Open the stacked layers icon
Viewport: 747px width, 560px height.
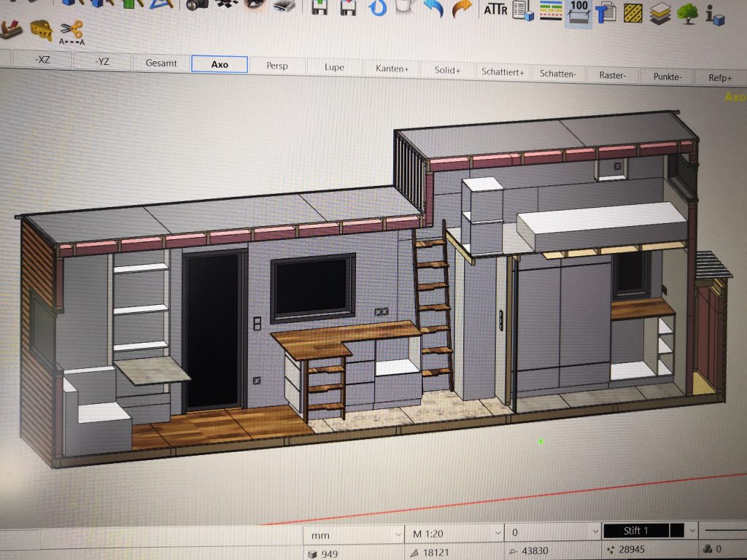pos(659,12)
